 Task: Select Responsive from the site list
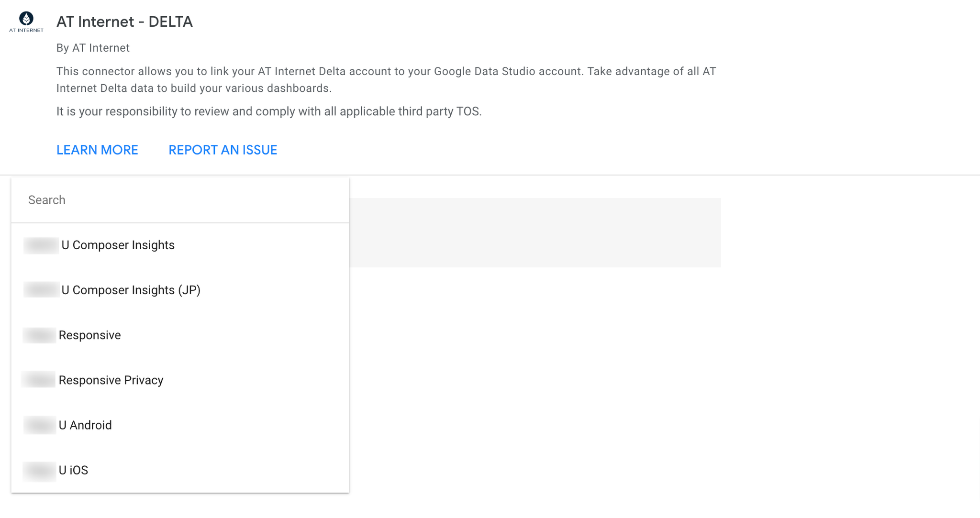tap(180, 335)
